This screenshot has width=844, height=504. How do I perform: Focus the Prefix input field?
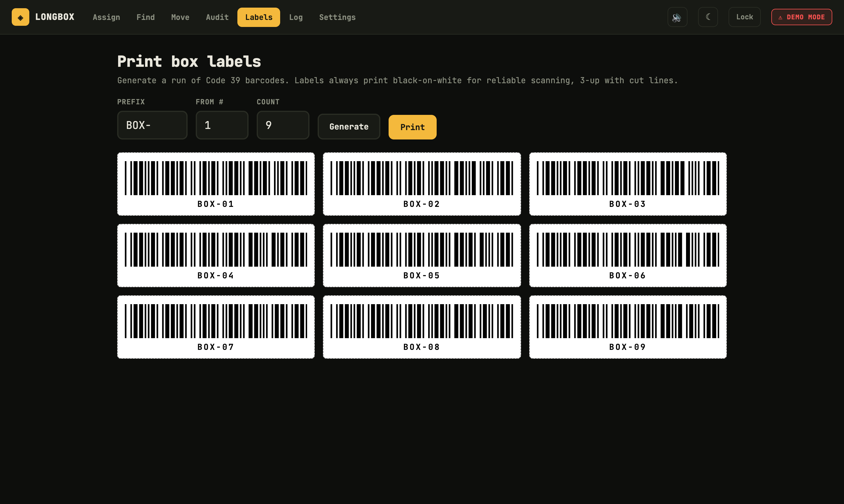152,125
